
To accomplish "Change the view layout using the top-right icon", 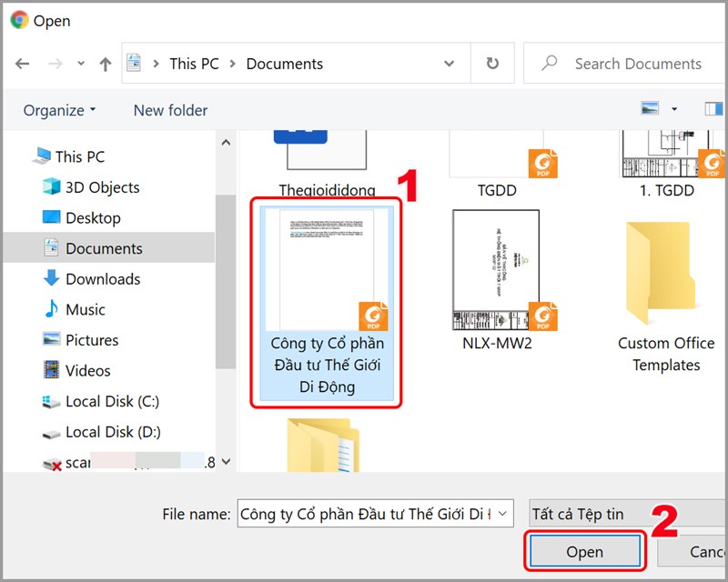I will coord(648,109).
